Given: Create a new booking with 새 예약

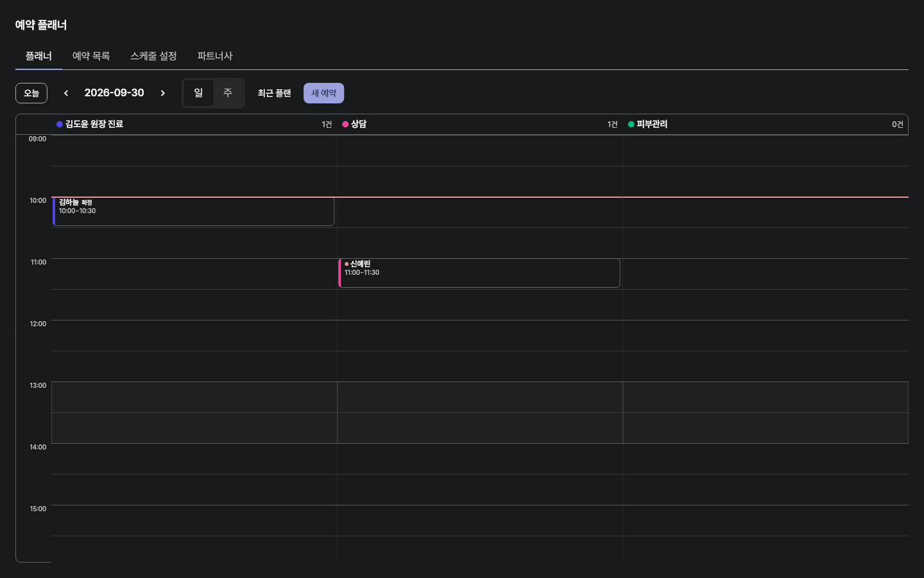Looking at the screenshot, I should pyautogui.click(x=323, y=93).
